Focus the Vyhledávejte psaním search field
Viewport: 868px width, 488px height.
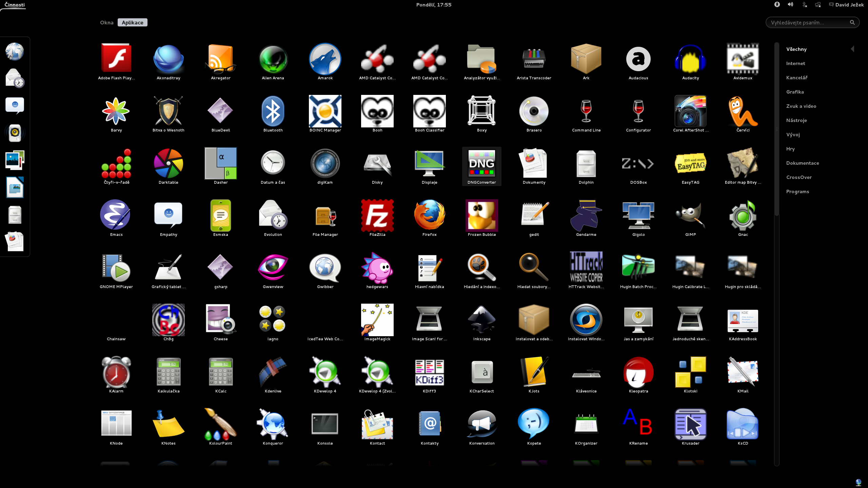coord(812,22)
